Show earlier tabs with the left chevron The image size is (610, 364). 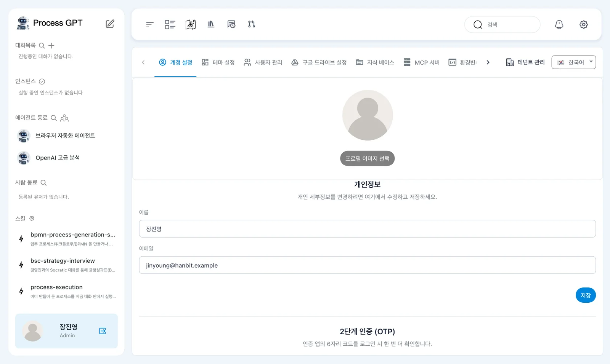143,62
